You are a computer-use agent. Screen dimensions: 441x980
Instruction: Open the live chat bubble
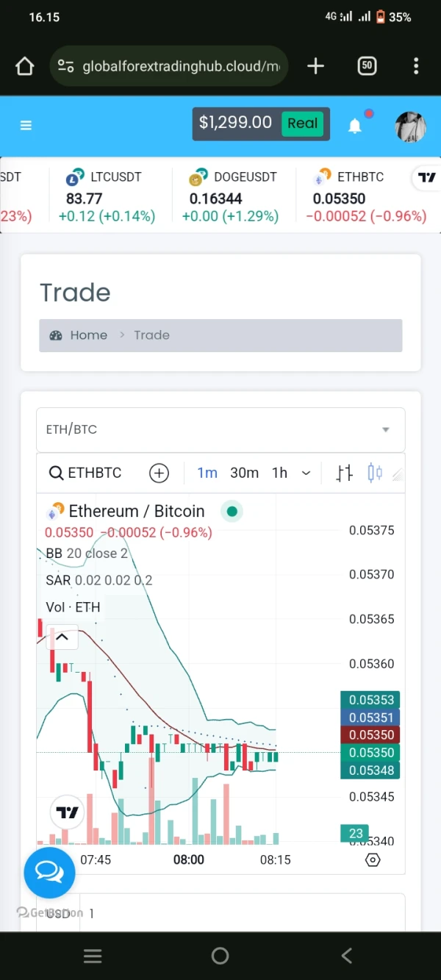point(49,873)
